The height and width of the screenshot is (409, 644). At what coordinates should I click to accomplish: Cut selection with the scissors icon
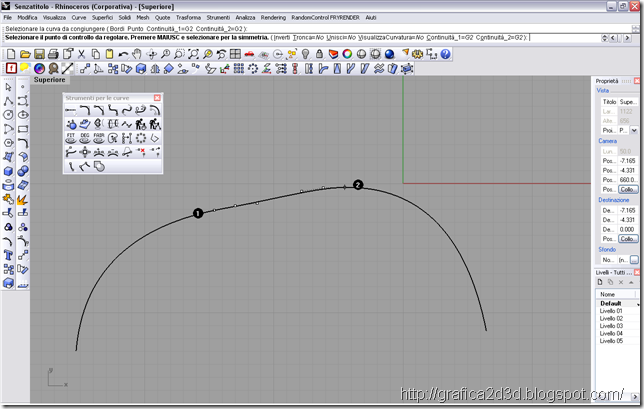pos(81,54)
